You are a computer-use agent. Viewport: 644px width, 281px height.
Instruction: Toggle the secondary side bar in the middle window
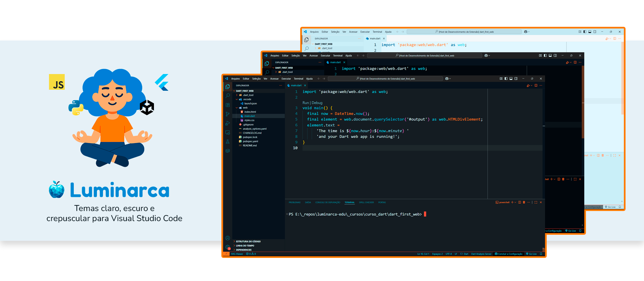[x=555, y=56]
